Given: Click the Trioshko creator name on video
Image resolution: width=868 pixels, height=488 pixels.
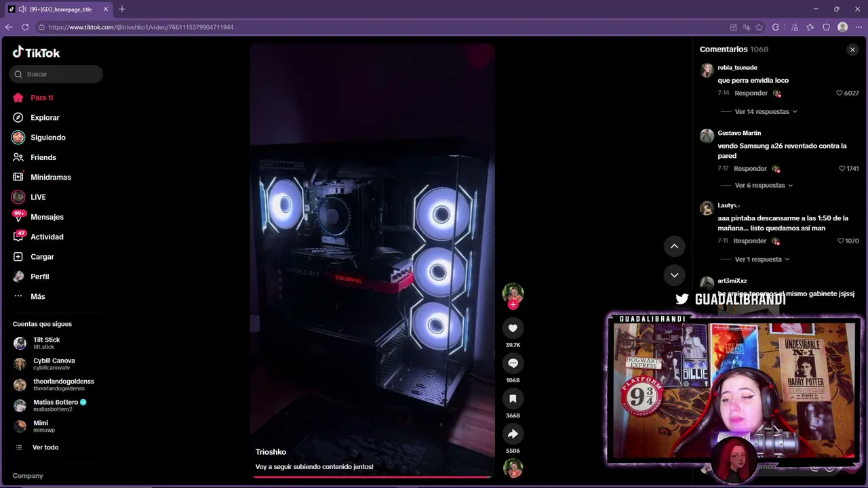Looking at the screenshot, I should (x=271, y=452).
